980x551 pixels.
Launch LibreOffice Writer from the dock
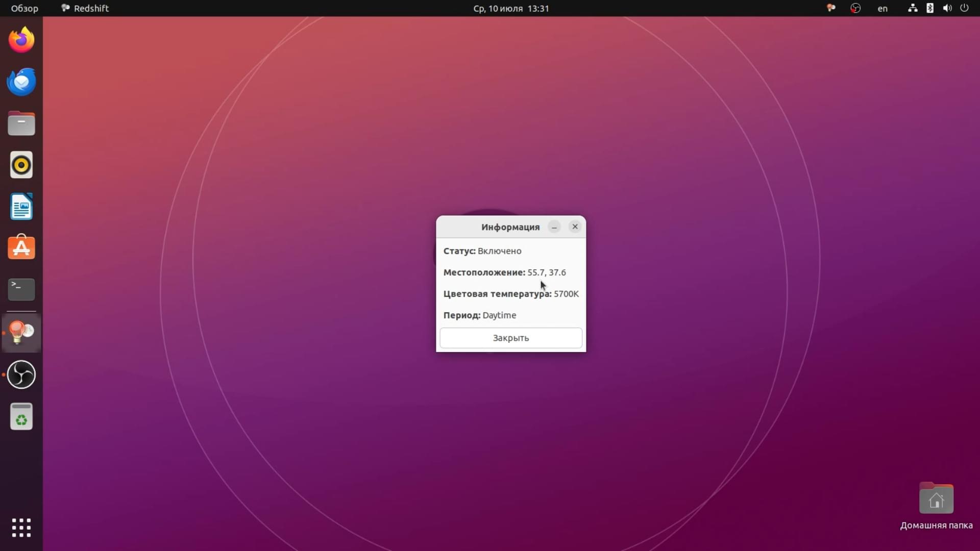(x=21, y=207)
